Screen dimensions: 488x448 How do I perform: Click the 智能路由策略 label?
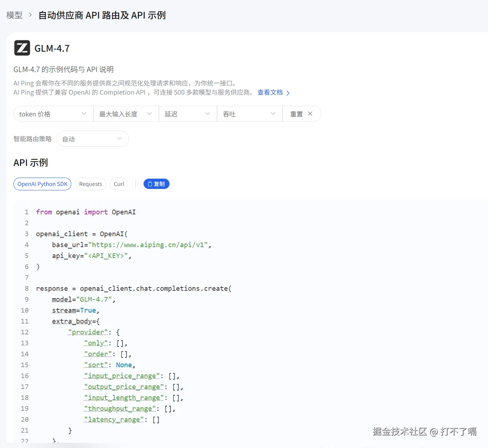(32, 139)
